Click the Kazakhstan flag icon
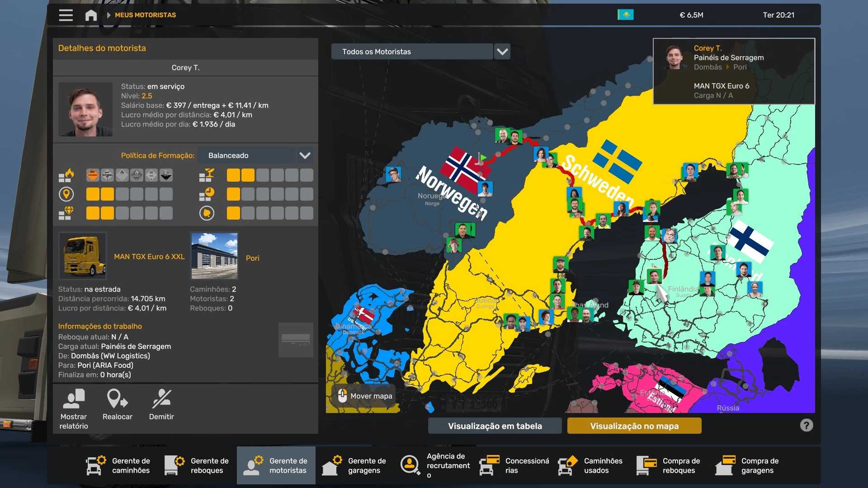868x488 pixels. click(625, 15)
